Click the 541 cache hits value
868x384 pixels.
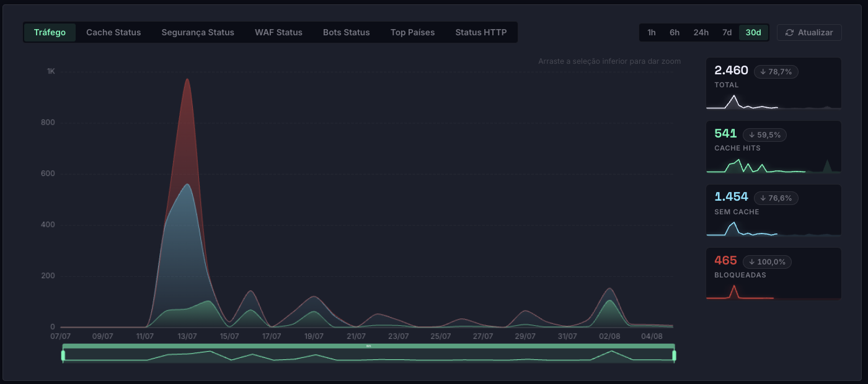(725, 134)
